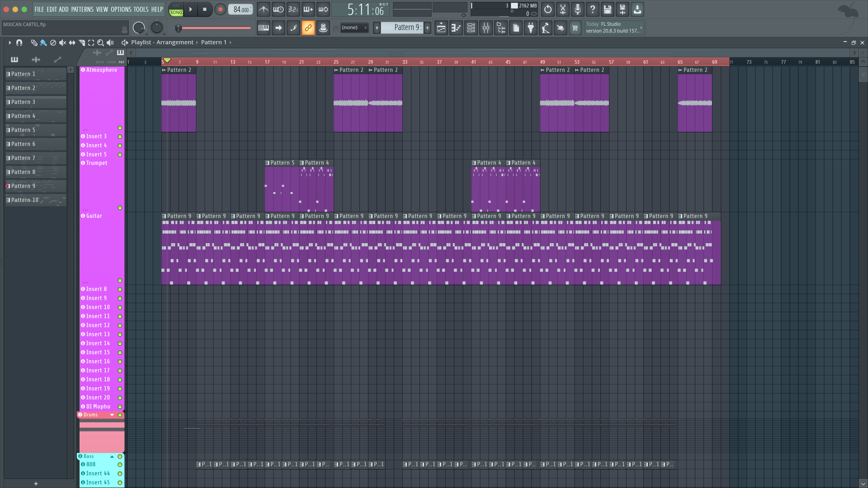Mute the 808 track
The width and height of the screenshot is (868, 488).
120,465
